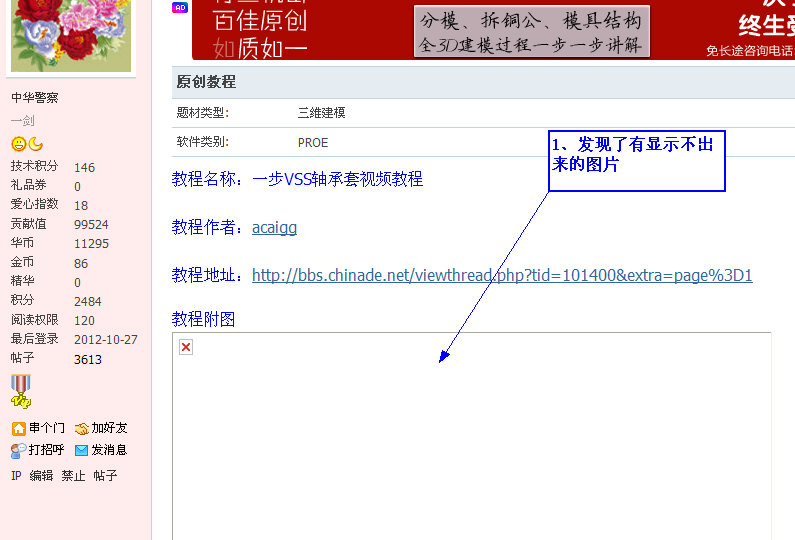This screenshot has height=540, width=795.
Task: Add user as friend via 加好友
Action: (x=109, y=428)
